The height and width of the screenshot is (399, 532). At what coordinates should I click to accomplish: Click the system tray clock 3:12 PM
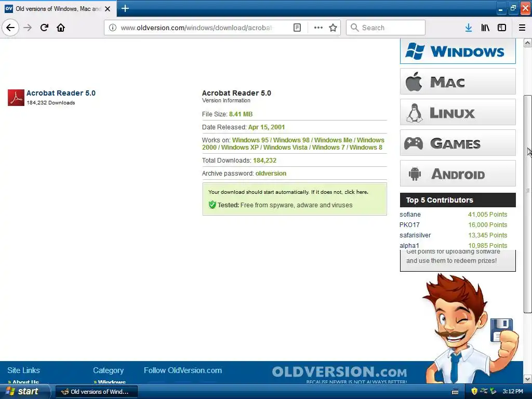click(513, 392)
